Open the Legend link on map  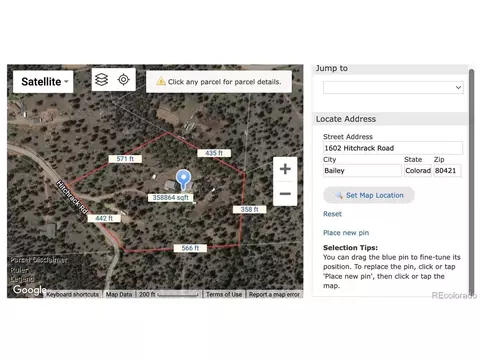(22, 279)
